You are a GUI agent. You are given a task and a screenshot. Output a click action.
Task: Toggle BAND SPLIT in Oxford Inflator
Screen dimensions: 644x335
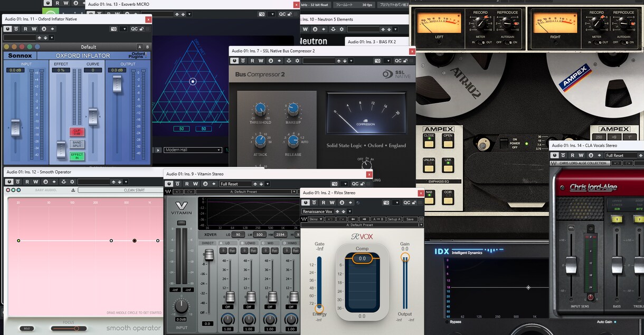(77, 143)
